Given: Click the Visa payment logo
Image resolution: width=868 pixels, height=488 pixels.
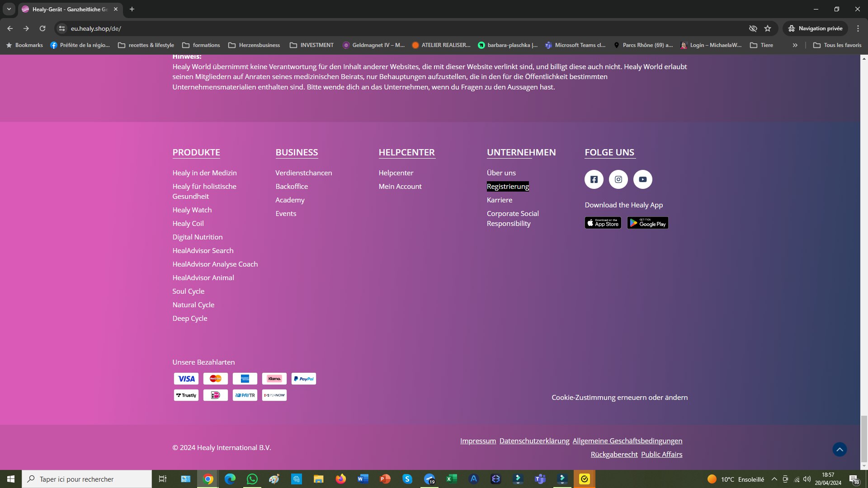Looking at the screenshot, I should [186, 379].
